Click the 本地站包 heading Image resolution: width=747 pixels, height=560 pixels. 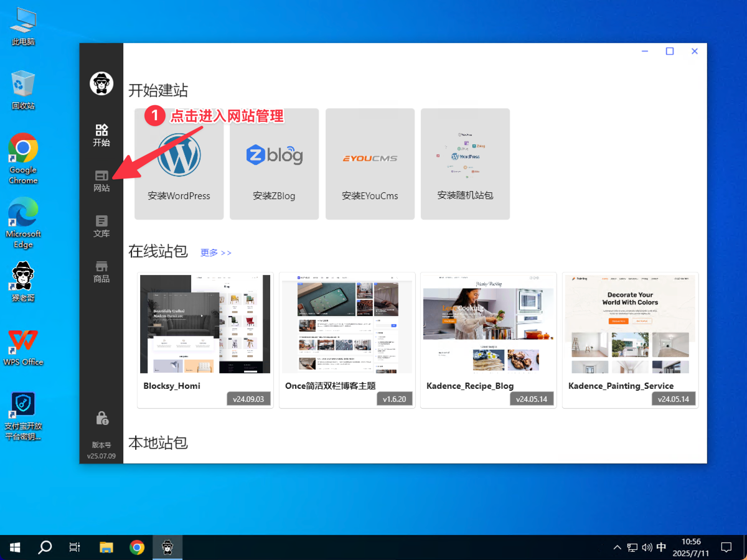coord(158,442)
